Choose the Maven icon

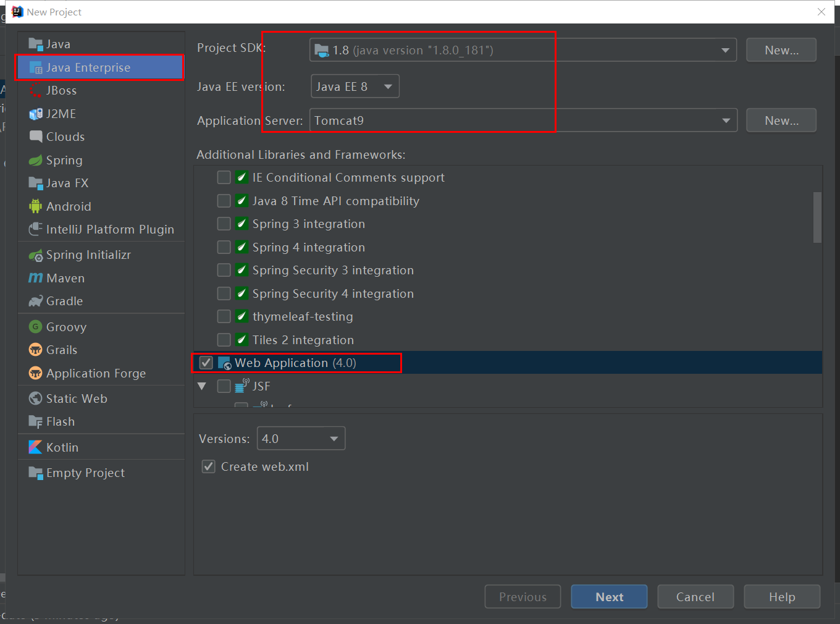pyautogui.click(x=36, y=278)
